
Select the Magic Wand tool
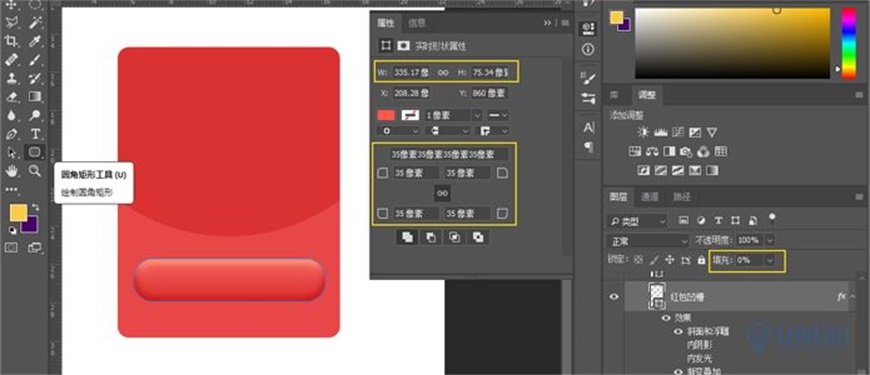[34, 22]
